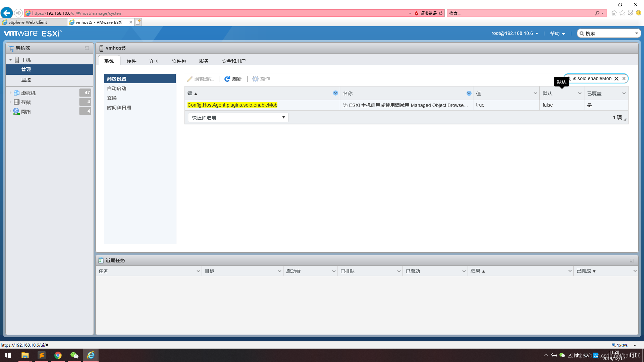644x362 pixels.
Task: Click the 编辑选项 edit option button
Action: pyautogui.click(x=200, y=79)
